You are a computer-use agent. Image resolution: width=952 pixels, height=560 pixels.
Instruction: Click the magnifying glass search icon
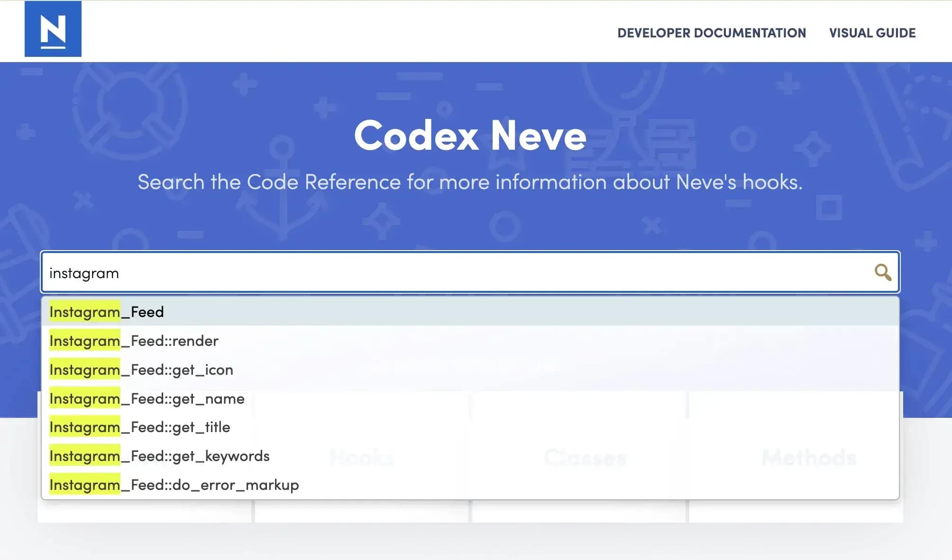(883, 272)
